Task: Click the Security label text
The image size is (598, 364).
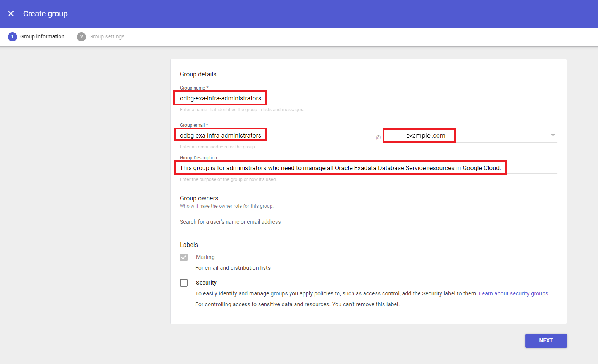Action: 206,283
